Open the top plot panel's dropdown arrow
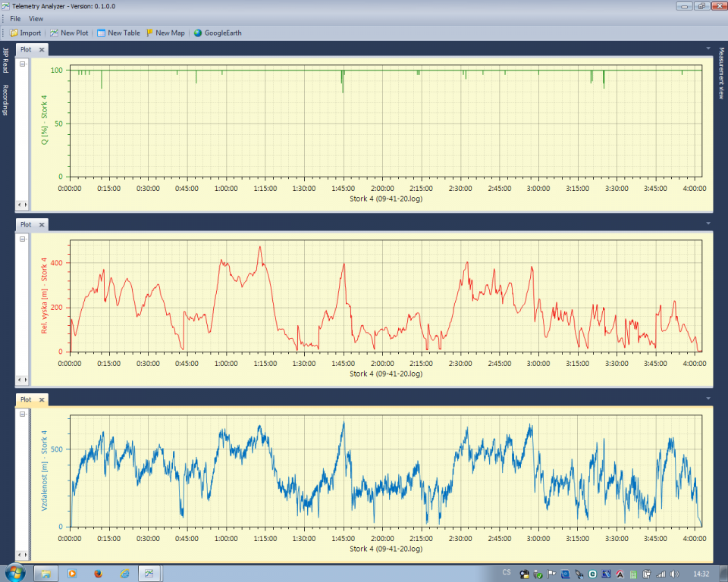Image resolution: width=728 pixels, height=582 pixels. 708,49
